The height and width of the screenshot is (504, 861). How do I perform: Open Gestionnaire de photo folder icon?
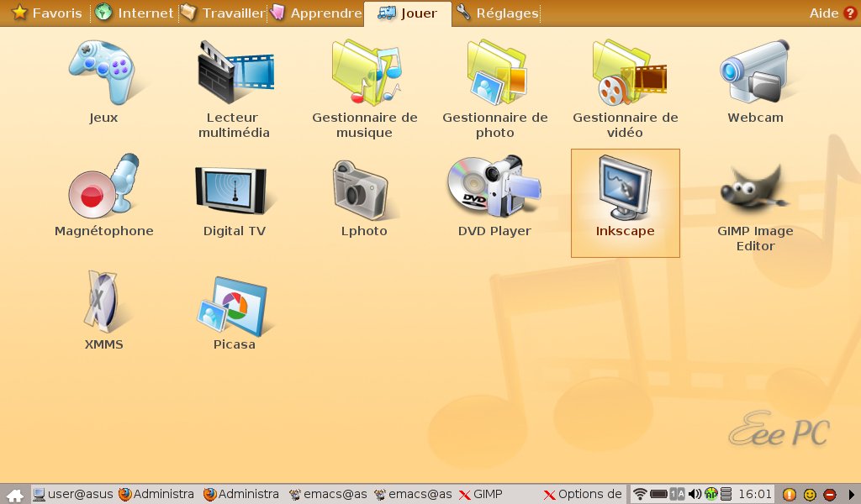pyautogui.click(x=496, y=71)
